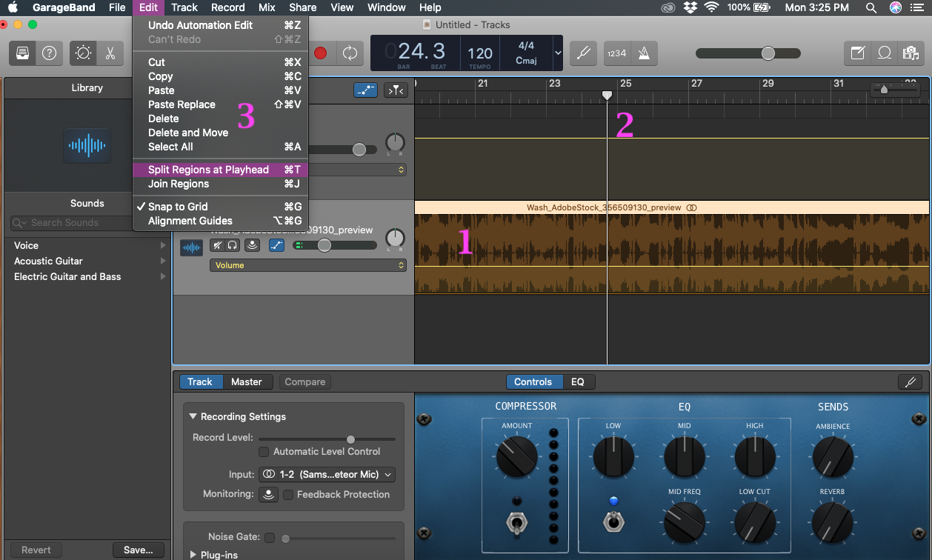Screen dimensions: 932x560
Task: Toggle the Cycle loop button
Action: click(x=348, y=53)
